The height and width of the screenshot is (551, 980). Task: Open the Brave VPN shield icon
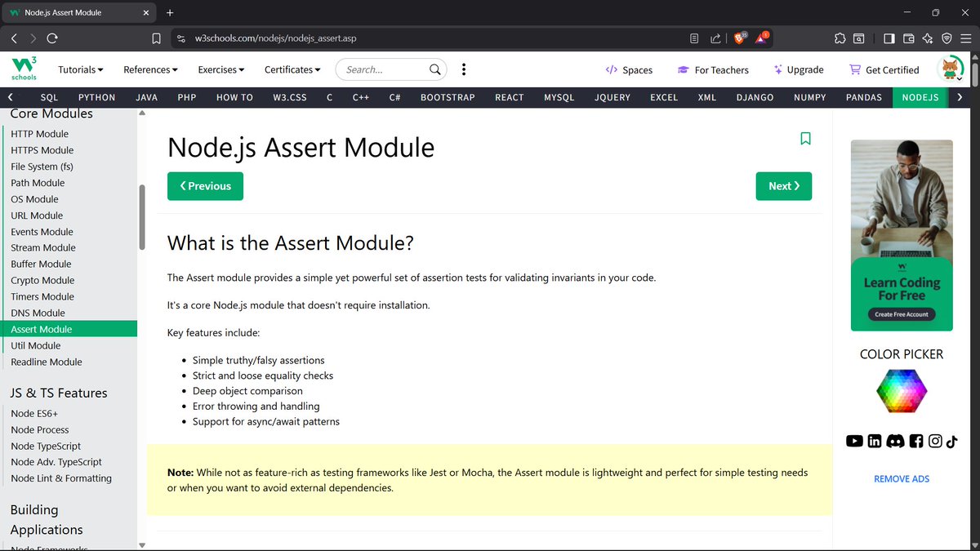click(947, 38)
